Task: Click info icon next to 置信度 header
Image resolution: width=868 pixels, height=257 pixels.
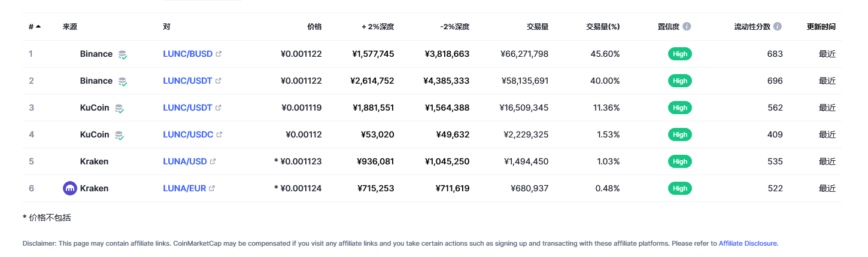Action: [x=687, y=27]
